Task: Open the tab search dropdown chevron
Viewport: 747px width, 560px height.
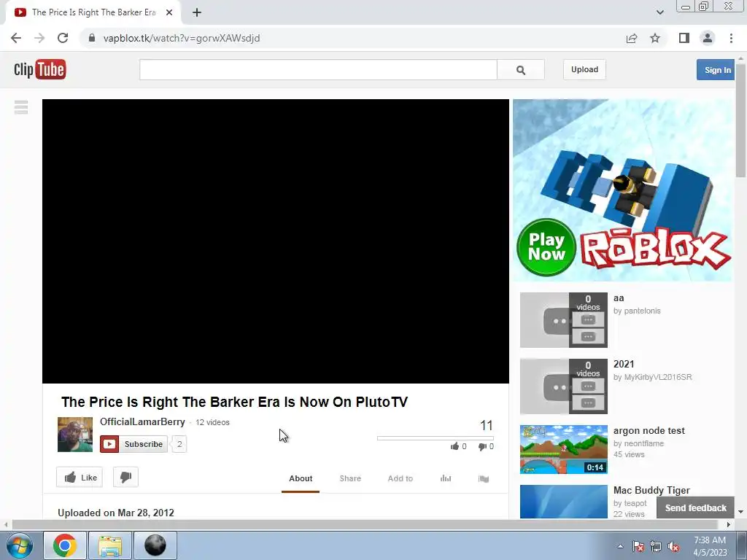Action: 659,12
